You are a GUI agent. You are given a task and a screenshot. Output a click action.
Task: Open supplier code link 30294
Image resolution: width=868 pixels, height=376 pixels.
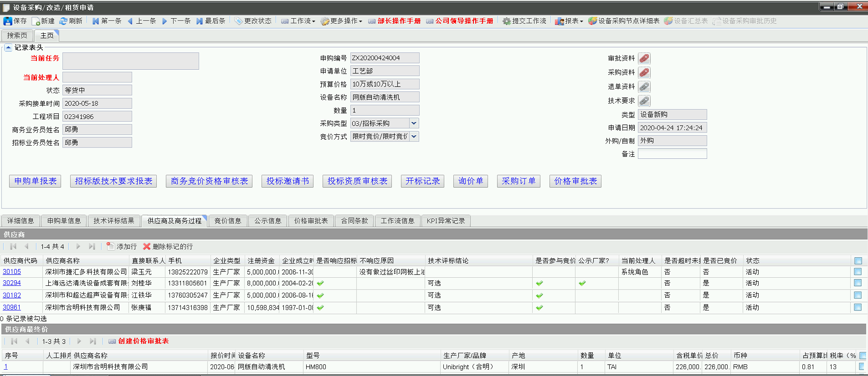click(x=12, y=283)
